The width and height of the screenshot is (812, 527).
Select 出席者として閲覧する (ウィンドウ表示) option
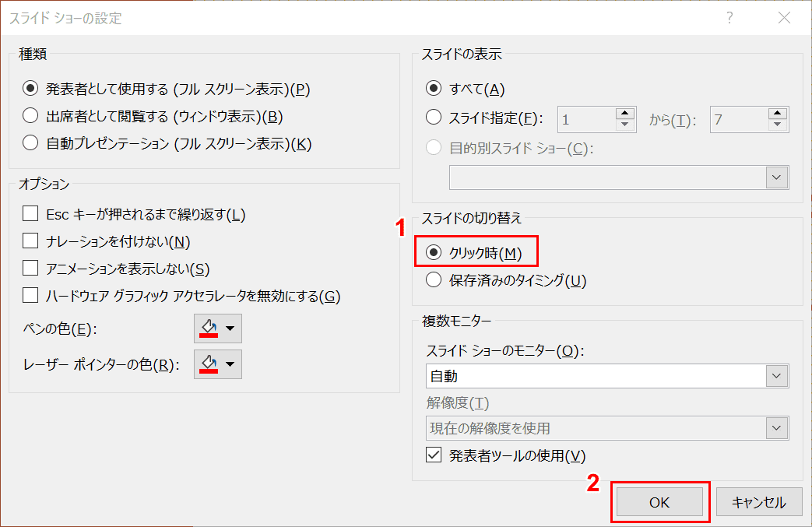tap(30, 115)
